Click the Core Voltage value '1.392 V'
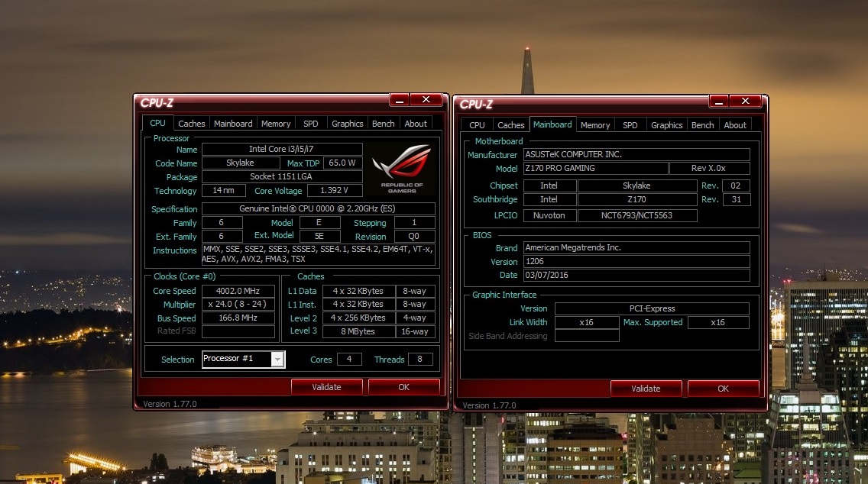 pos(335,190)
